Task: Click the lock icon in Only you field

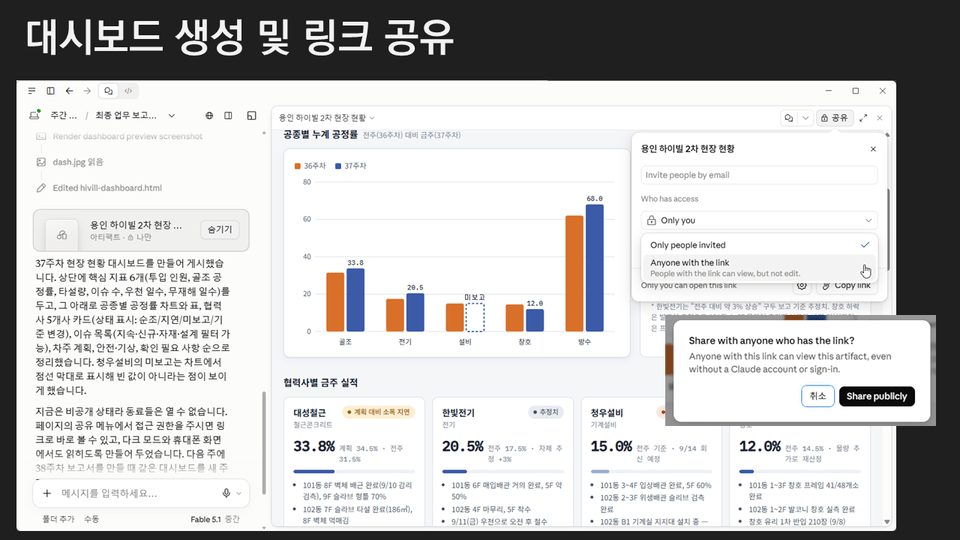Action: 651,220
